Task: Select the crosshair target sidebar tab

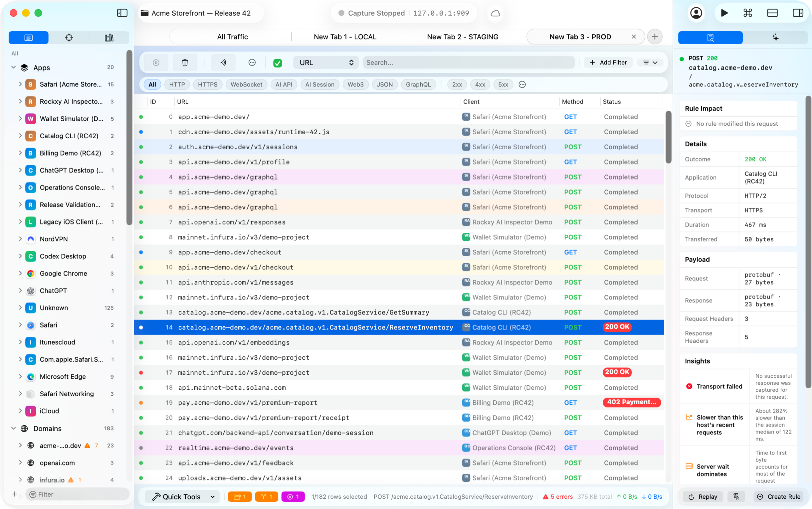Action: [x=69, y=37]
